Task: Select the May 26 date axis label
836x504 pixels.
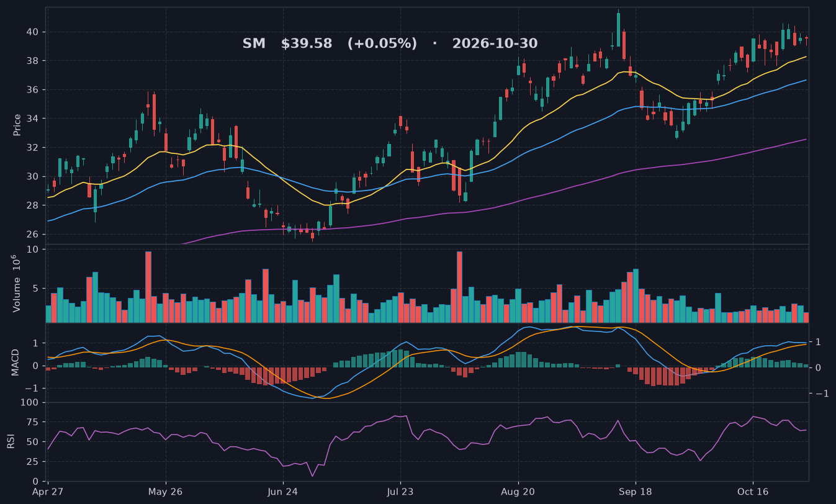Action: click(x=166, y=492)
